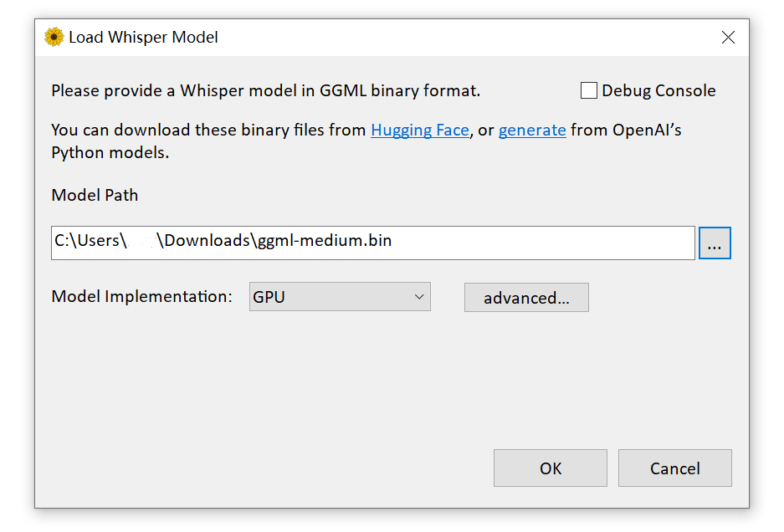Click the dropdown arrow next to GPU
Image resolution: width=784 pixels, height=532 pixels.
coord(418,297)
